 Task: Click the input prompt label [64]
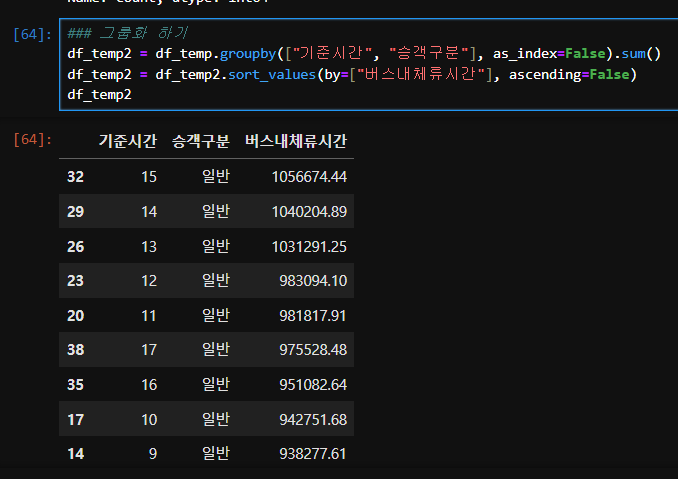tap(32, 34)
